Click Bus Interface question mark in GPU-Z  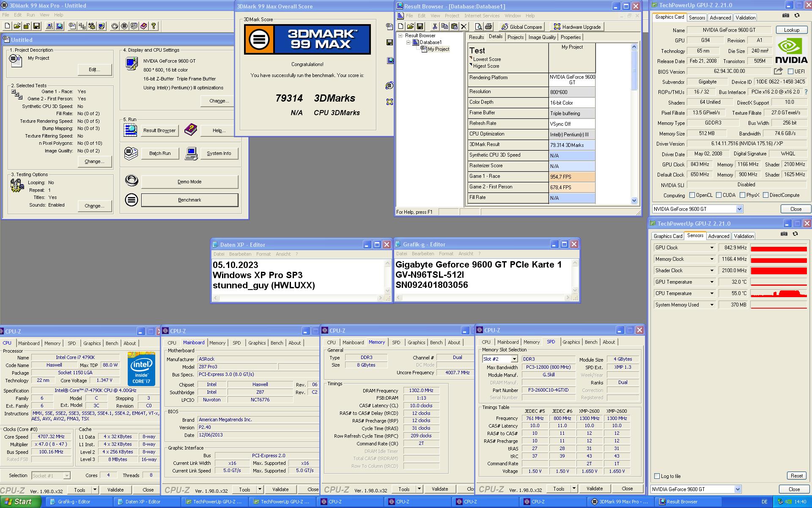pos(806,92)
